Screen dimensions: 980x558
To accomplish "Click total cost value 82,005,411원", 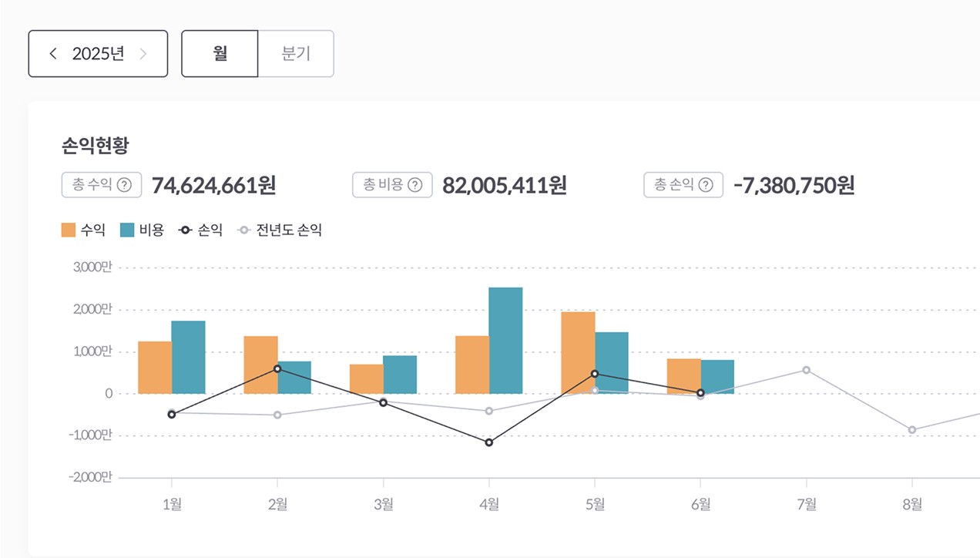I will (505, 185).
